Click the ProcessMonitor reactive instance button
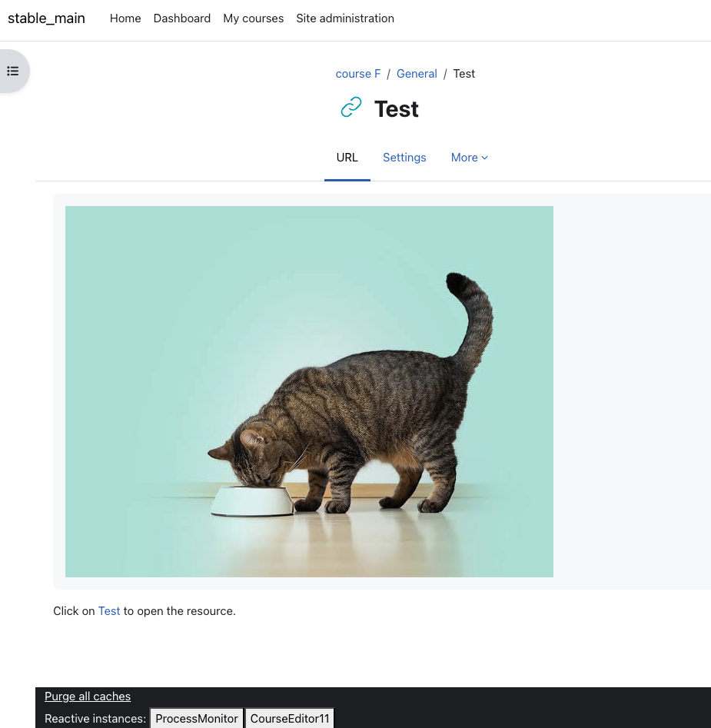Viewport: 711px width, 728px height. (197, 718)
